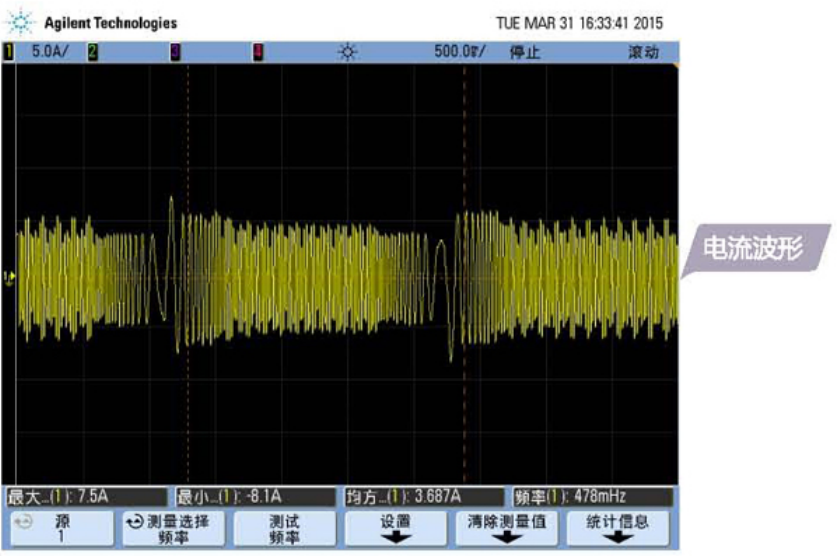838x558 pixels.
Task: Select the red channel 4 indicator
Action: (x=258, y=53)
